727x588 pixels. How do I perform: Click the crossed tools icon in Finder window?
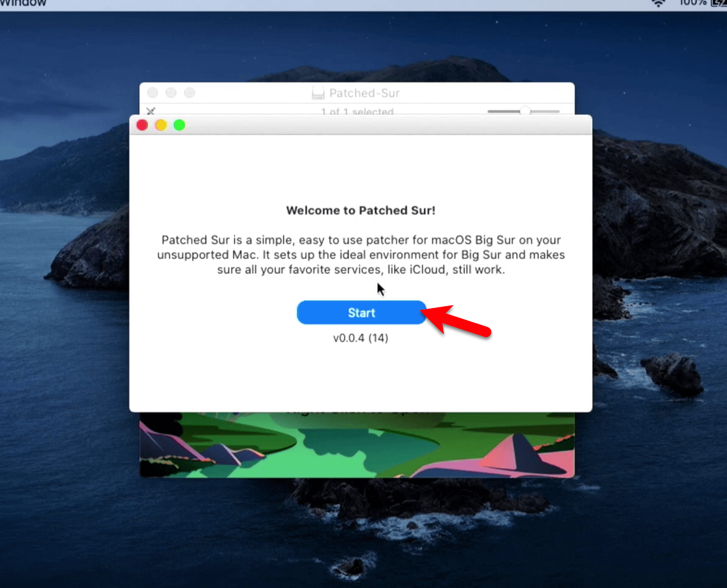(151, 111)
